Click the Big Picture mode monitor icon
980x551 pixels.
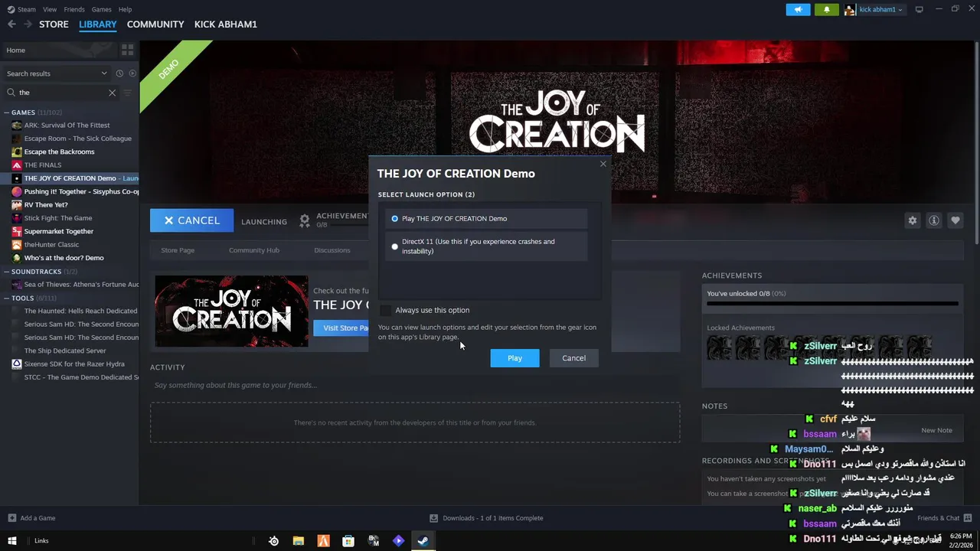point(920,9)
